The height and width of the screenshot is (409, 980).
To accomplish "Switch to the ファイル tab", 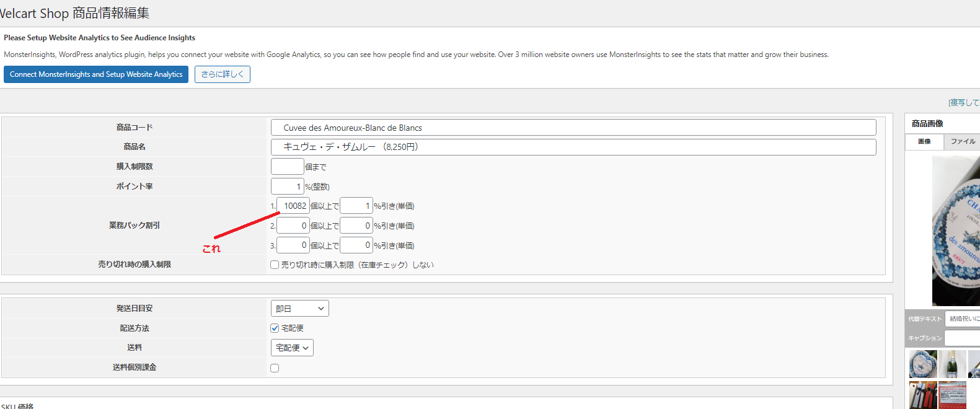I will (x=963, y=141).
